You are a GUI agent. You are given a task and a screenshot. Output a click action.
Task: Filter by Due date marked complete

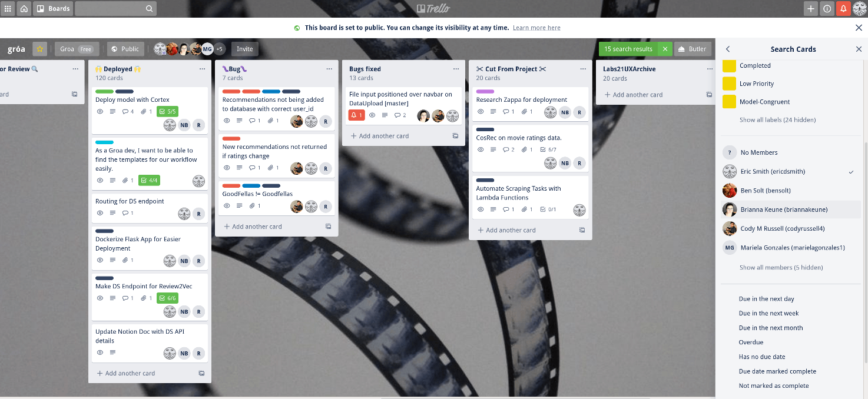(777, 371)
